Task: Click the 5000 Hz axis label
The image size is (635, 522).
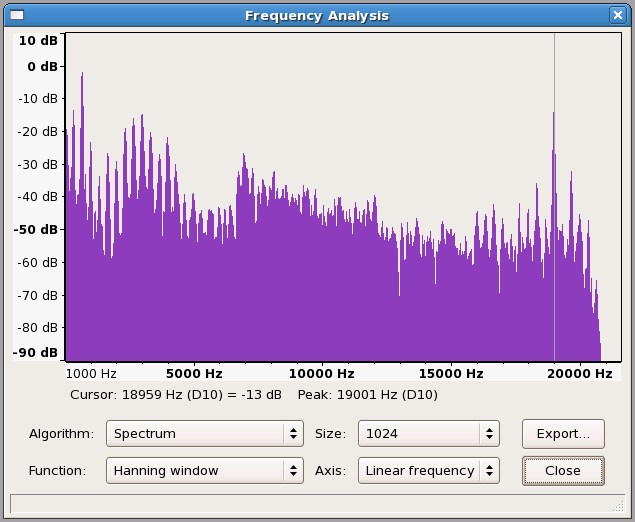Action: [x=194, y=373]
